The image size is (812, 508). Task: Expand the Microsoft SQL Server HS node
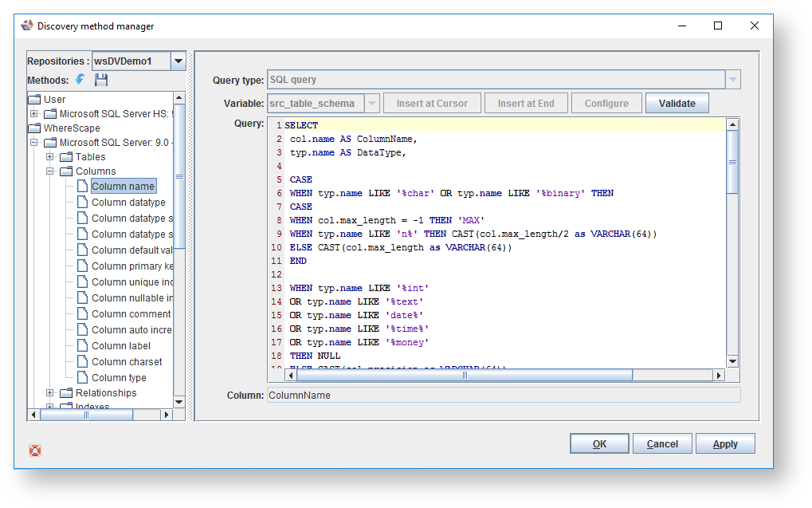pyautogui.click(x=34, y=114)
